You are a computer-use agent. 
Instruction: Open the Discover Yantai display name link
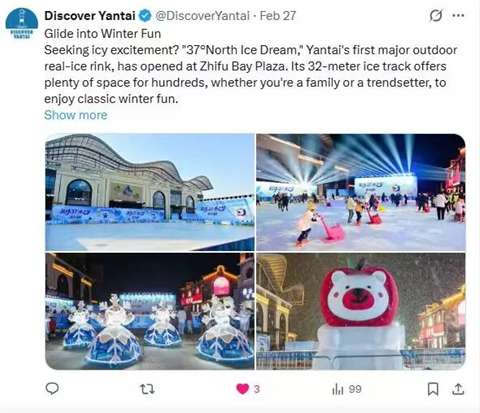point(90,16)
